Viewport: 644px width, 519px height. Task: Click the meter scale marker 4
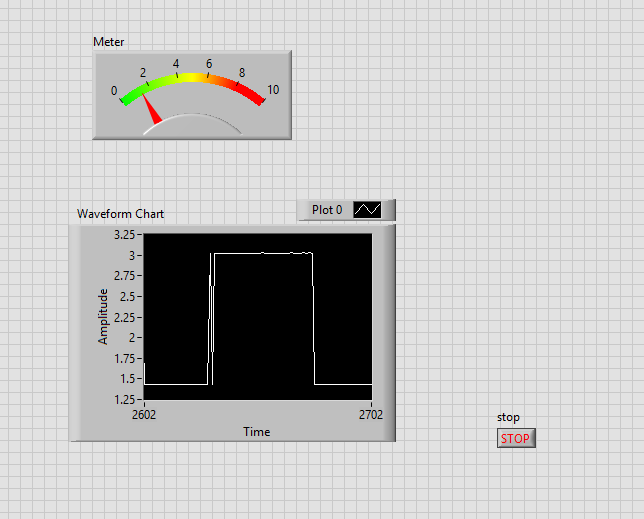(176, 64)
